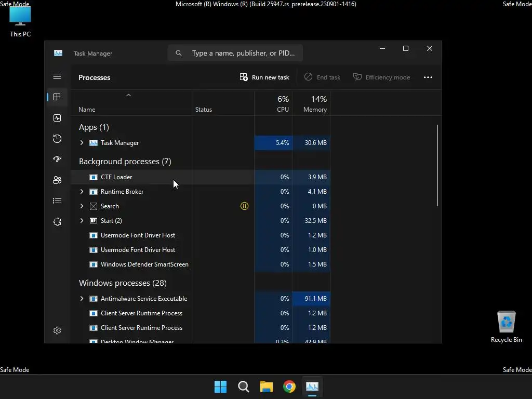This screenshot has width=532, height=399.
Task: Select the CTF Loader process row
Action: tap(200, 177)
